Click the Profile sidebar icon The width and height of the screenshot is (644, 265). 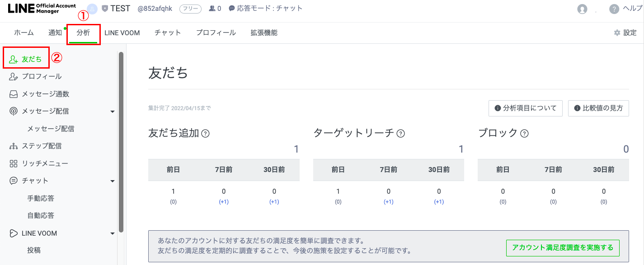(x=14, y=77)
